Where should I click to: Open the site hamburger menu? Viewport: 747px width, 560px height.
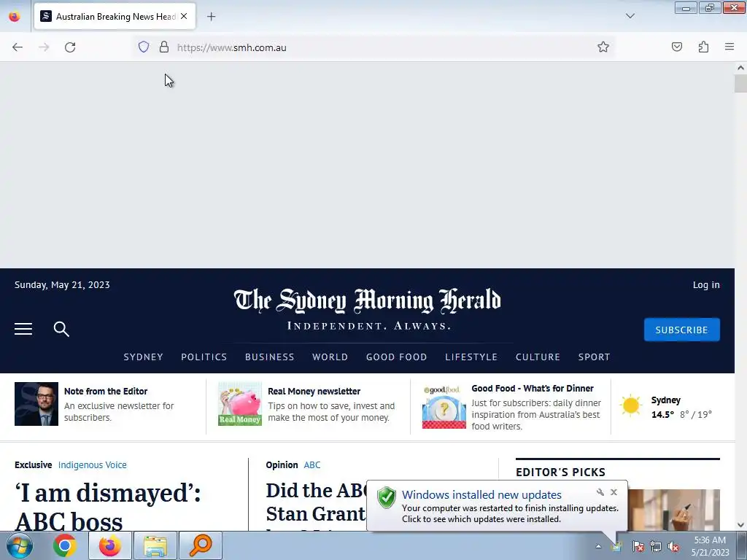tap(23, 329)
